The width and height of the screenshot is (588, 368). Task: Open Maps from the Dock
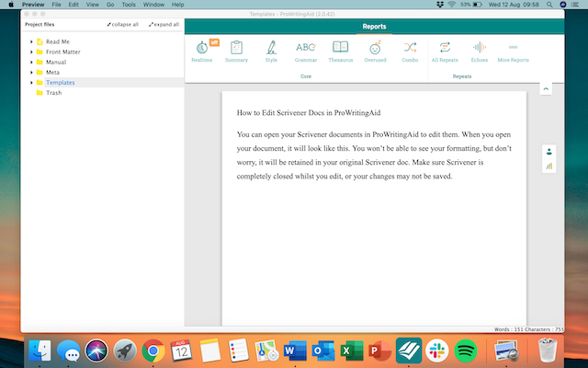tap(266, 351)
